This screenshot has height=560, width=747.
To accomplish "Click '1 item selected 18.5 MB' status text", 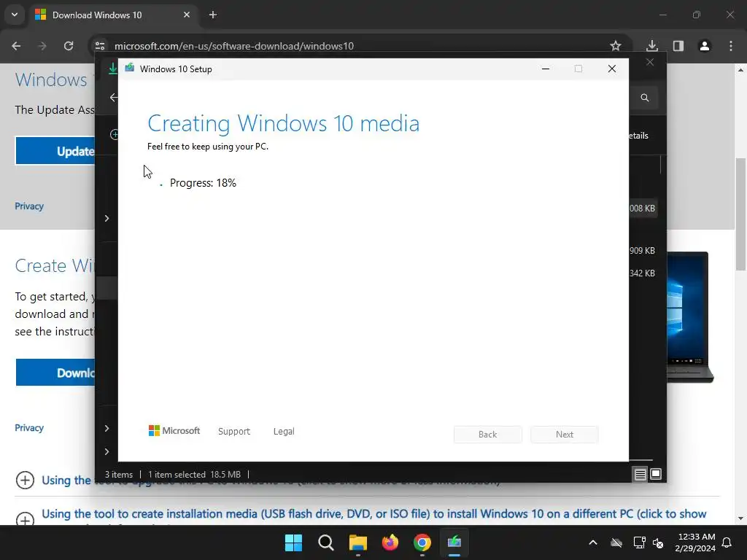I will pyautogui.click(x=194, y=474).
